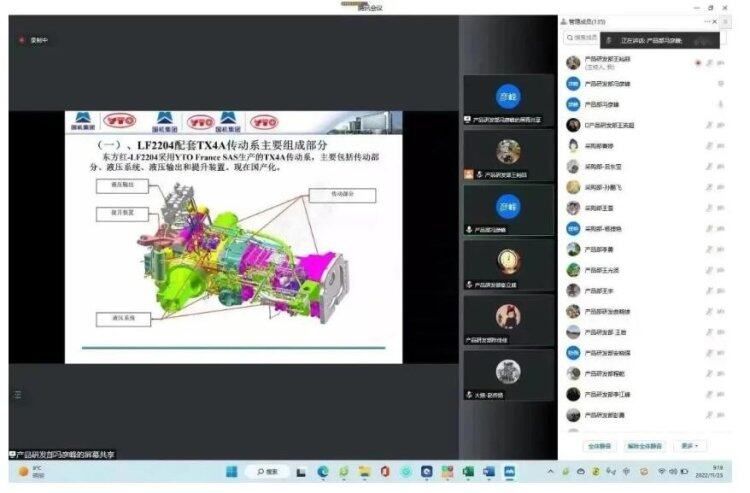Screen dimensions: 750x493
Task: Expand hidden system tray icons chevron
Action: (x=551, y=471)
